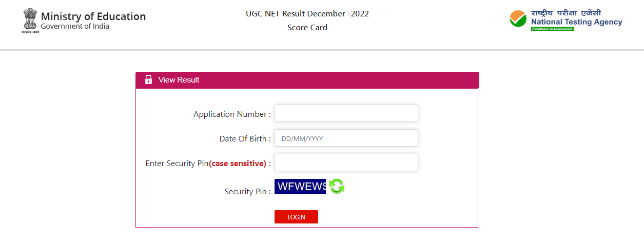Focus the Application Number input field
Image resolution: width=644 pixels, height=245 pixels.
(346, 113)
